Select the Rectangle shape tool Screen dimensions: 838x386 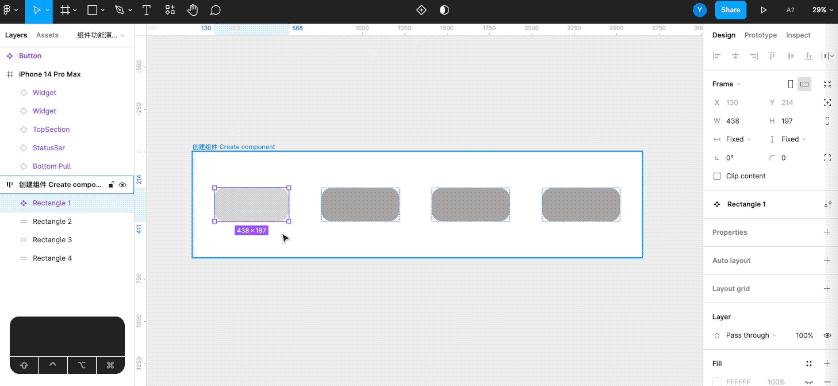[x=92, y=10]
